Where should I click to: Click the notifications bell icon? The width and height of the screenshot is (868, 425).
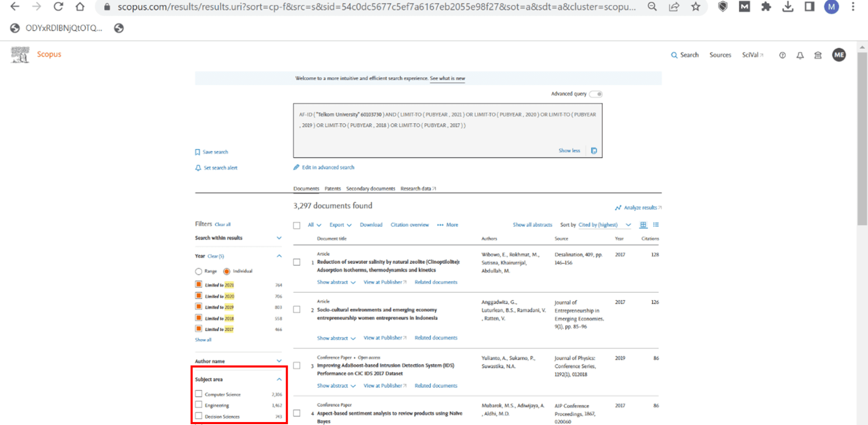click(800, 55)
